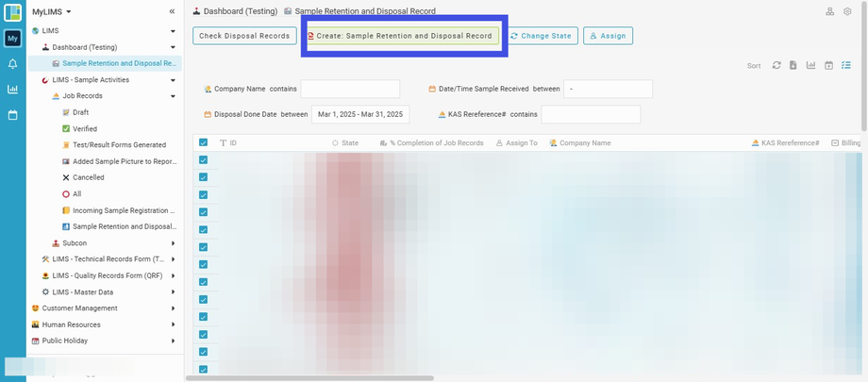The image size is (868, 382).
Task: Click Check Disposal Records button
Action: point(244,36)
